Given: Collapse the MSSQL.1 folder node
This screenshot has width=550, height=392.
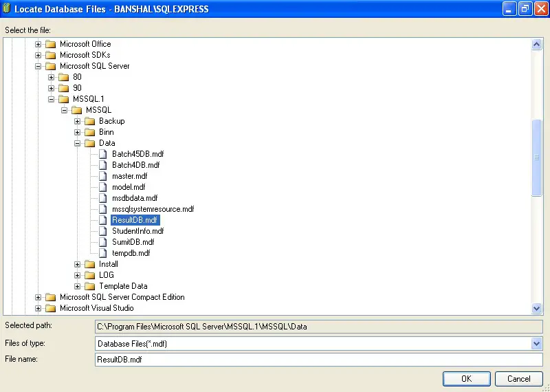Looking at the screenshot, I should click(51, 99).
